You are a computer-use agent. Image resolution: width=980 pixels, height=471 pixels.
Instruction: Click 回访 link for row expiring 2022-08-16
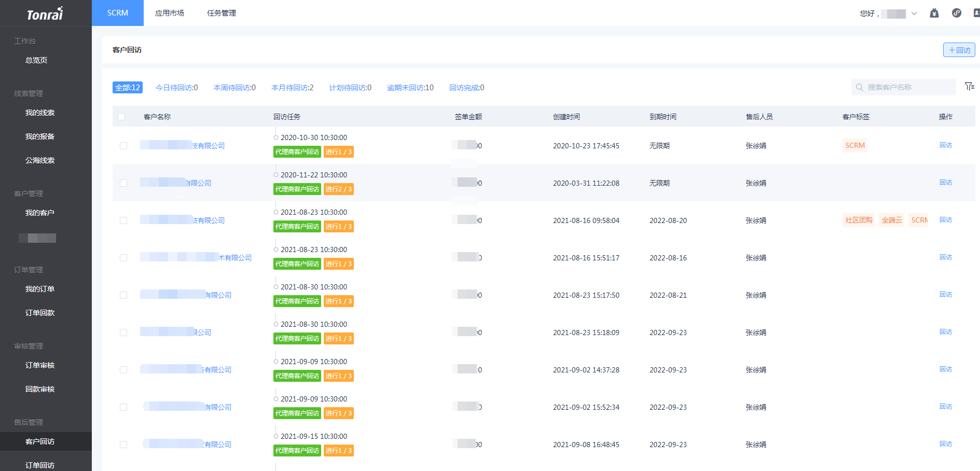tap(946, 257)
